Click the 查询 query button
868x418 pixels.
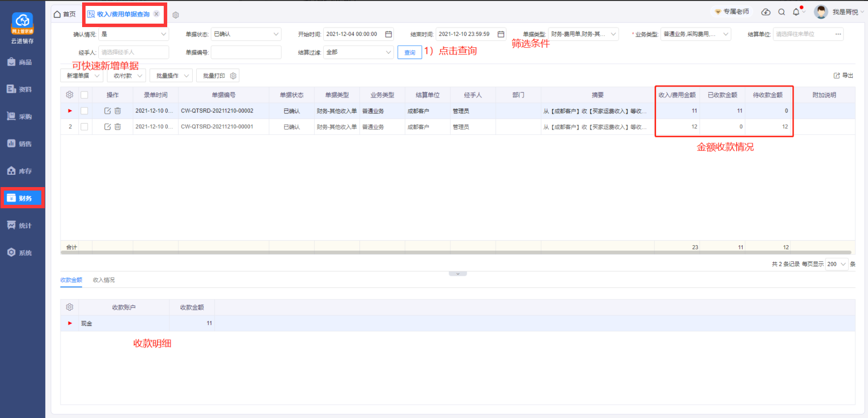pos(410,52)
